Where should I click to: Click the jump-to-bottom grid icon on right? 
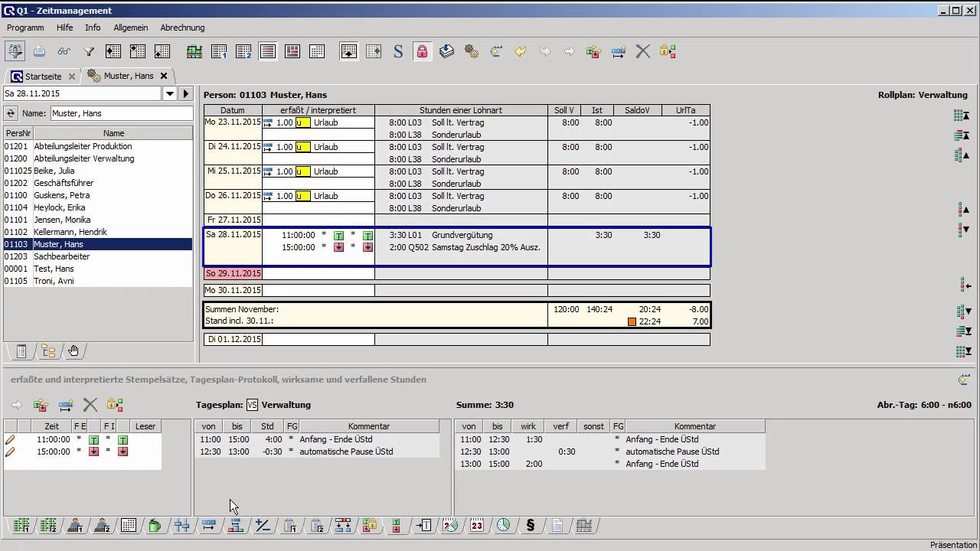(962, 351)
